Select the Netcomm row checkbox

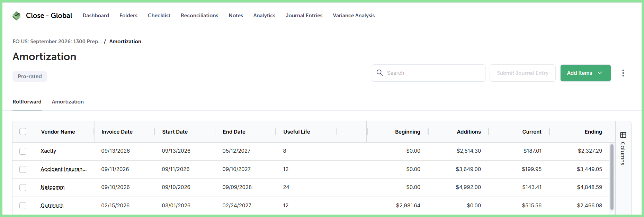(x=23, y=188)
